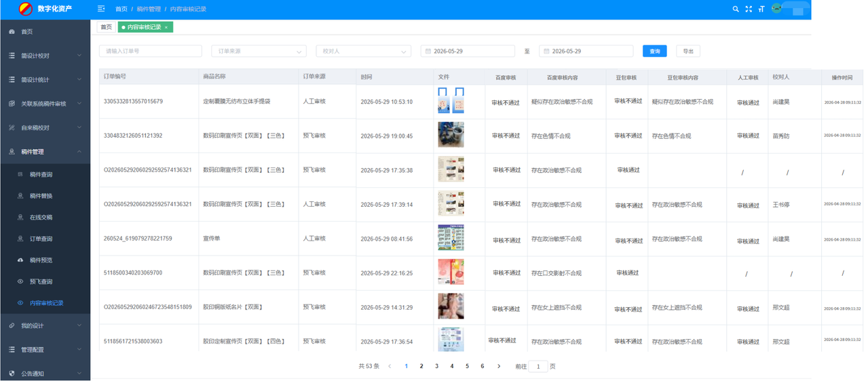Close the 内容审核记录 tab
The width and height of the screenshot is (868, 381).
click(x=166, y=27)
